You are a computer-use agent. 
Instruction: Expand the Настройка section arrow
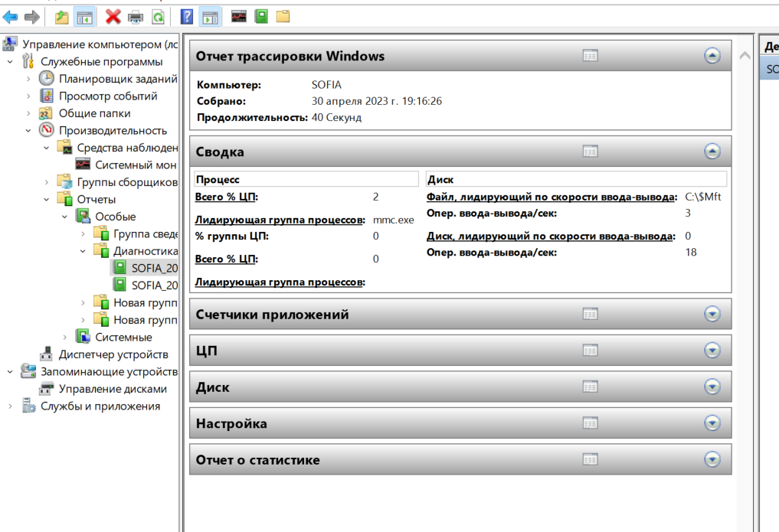click(x=712, y=423)
